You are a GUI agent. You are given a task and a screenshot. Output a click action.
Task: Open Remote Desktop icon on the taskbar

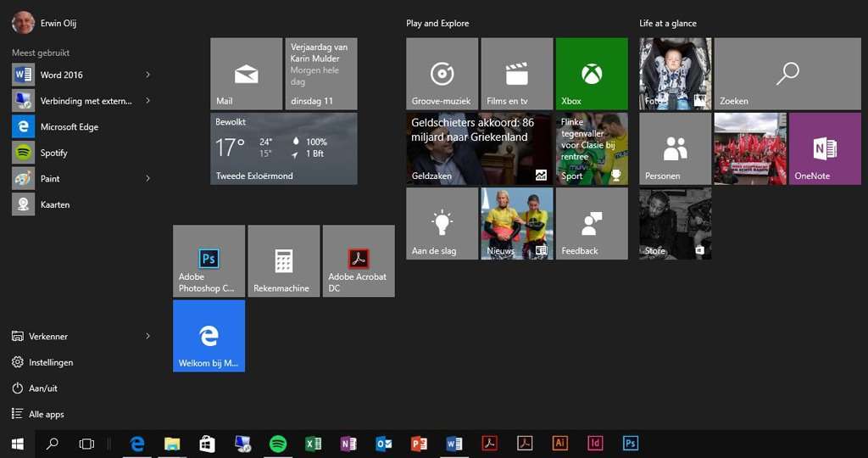coord(242,444)
